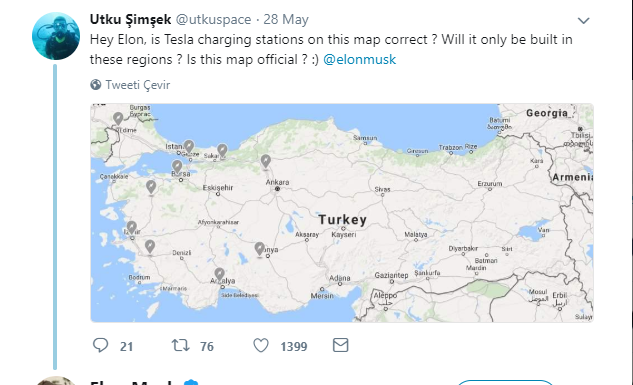This screenshot has height=385, width=633.
Task: Select the charging pin at Sakarya
Action: 222,151
